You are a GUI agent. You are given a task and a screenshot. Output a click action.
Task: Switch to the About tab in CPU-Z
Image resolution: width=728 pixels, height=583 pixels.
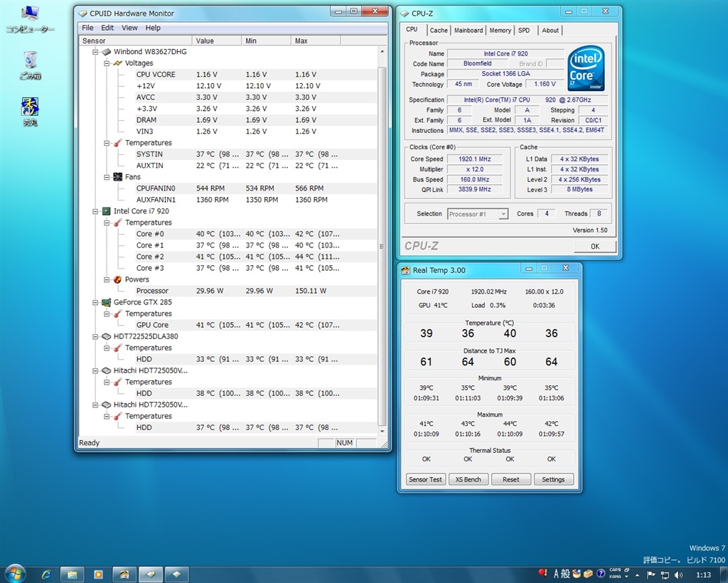click(x=550, y=30)
